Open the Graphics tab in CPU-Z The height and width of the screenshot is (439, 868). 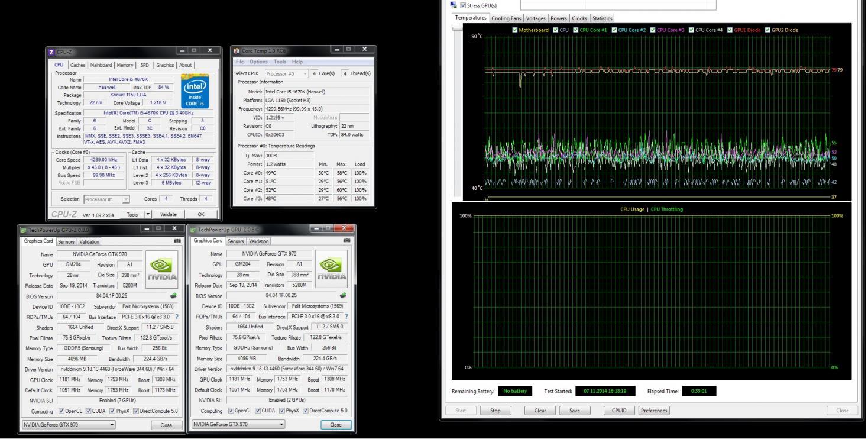point(166,65)
